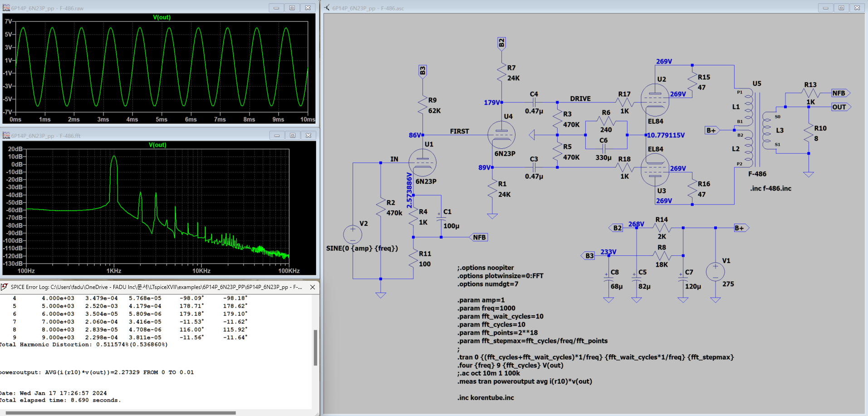Open the schematic window's title bar icon
The image size is (868, 416).
327,8
